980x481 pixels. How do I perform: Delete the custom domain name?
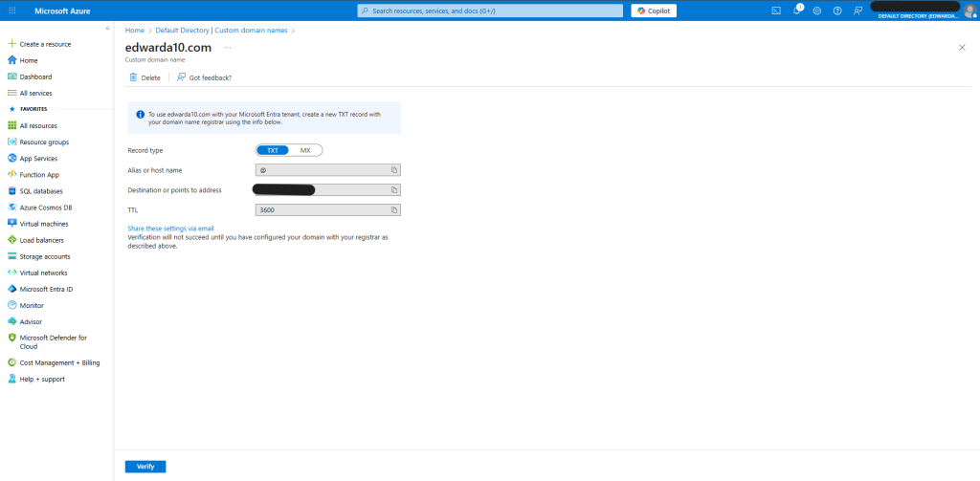click(145, 77)
